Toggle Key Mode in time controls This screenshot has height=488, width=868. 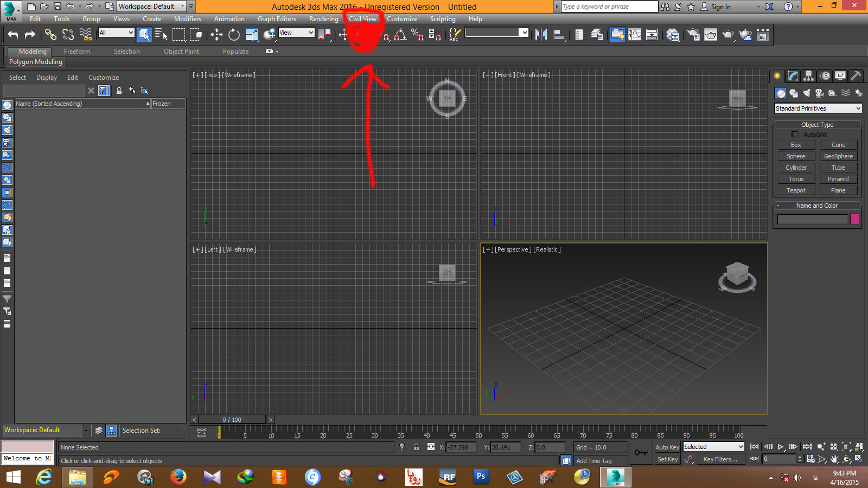coord(755,459)
